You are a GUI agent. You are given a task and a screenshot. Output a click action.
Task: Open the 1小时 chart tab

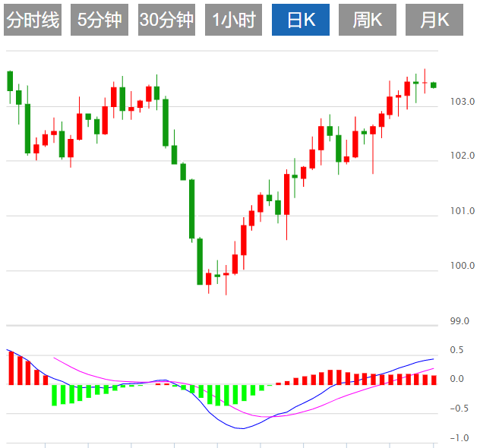tap(234, 20)
